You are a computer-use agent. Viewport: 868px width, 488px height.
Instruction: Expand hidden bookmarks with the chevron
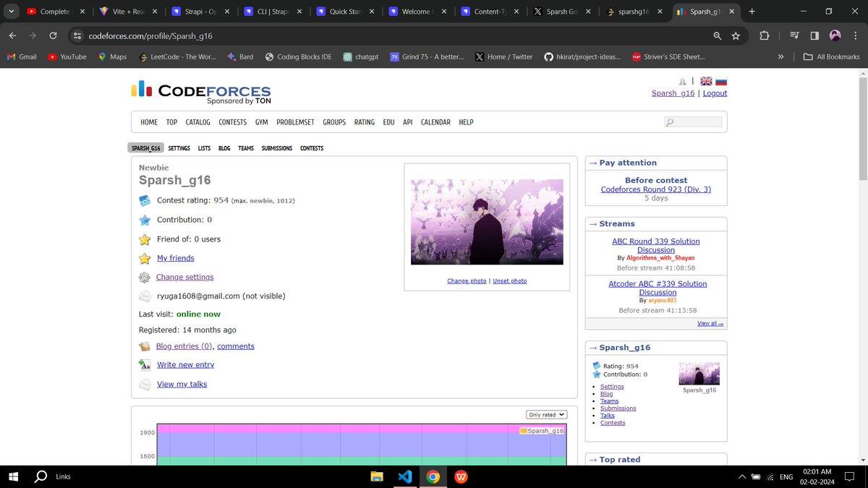tap(781, 56)
